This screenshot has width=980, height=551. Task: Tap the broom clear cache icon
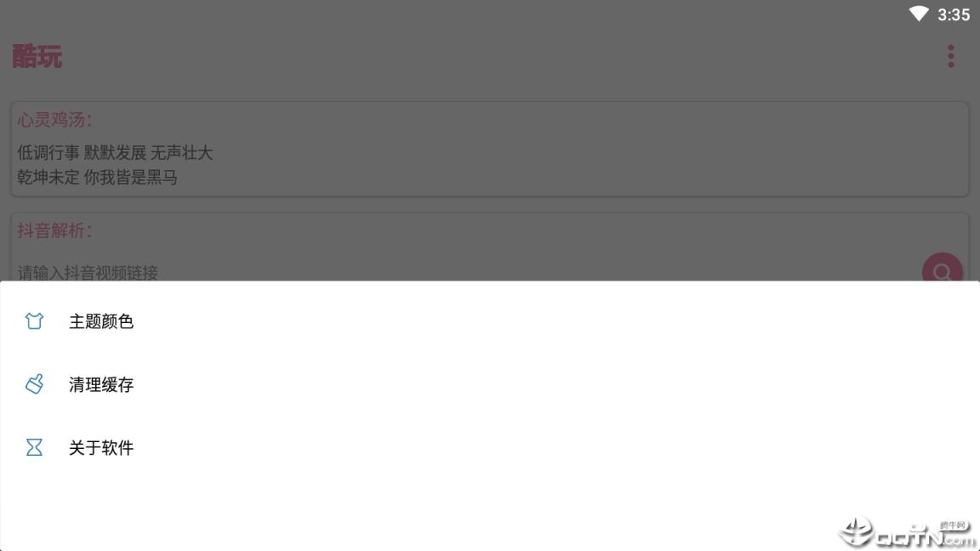click(34, 384)
